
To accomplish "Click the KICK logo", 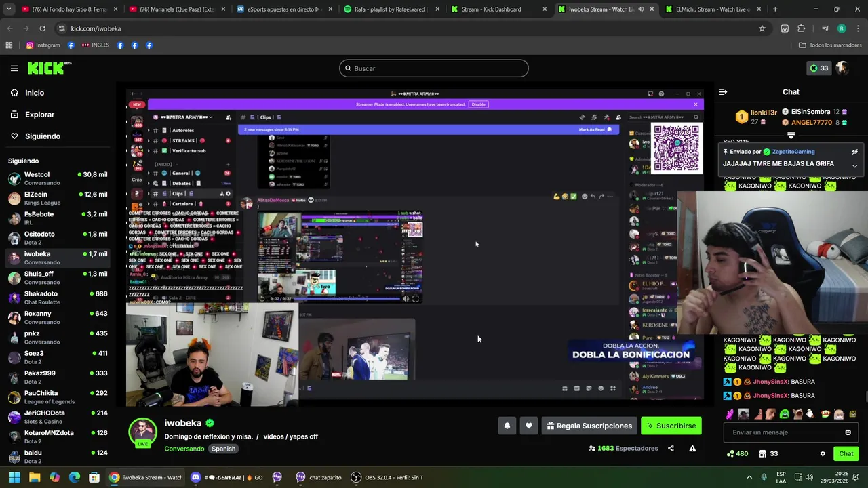I will point(49,68).
